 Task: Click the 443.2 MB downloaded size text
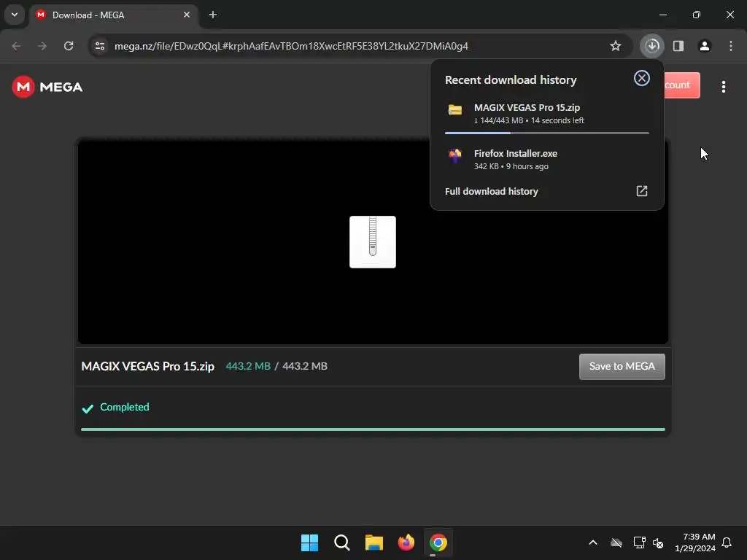pos(248,366)
